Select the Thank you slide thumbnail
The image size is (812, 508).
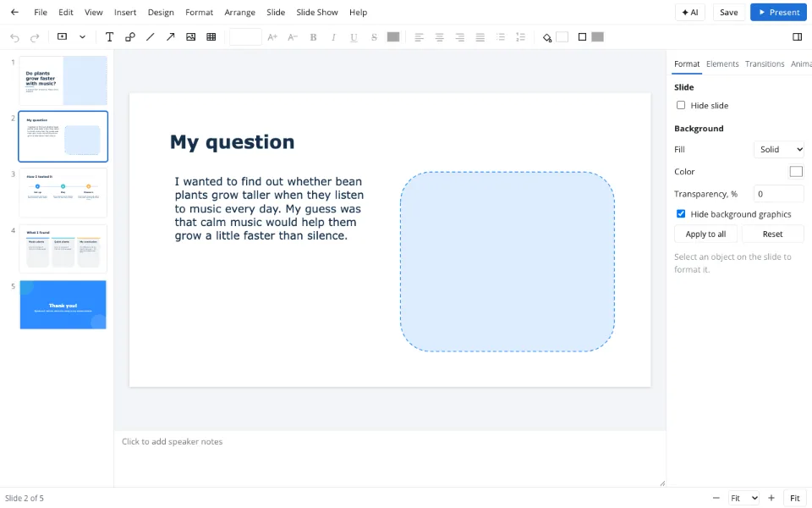pyautogui.click(x=63, y=305)
